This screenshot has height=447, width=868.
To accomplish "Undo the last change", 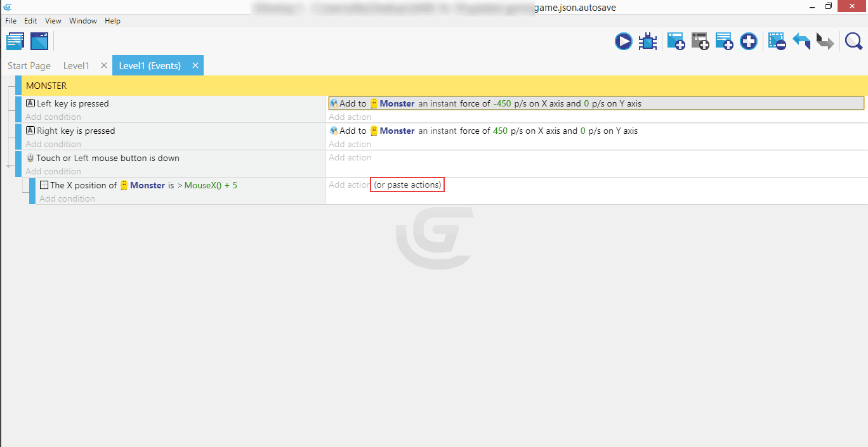I will click(x=801, y=42).
